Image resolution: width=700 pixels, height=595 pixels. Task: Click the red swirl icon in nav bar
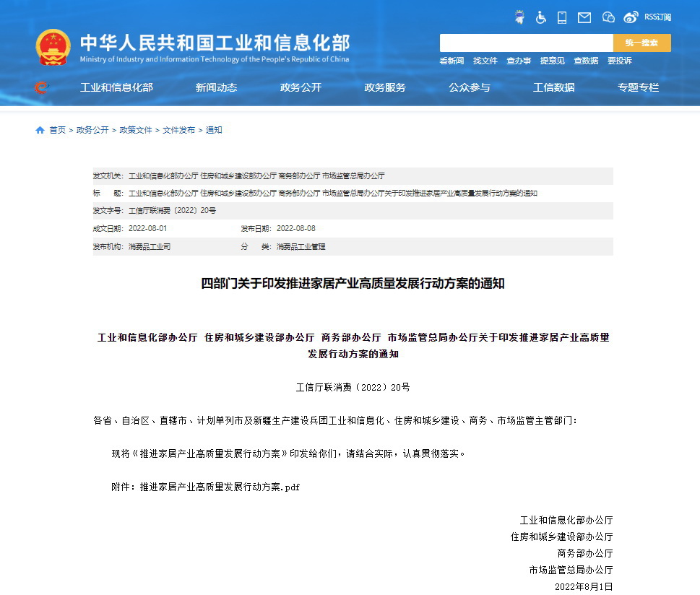pos(41,87)
